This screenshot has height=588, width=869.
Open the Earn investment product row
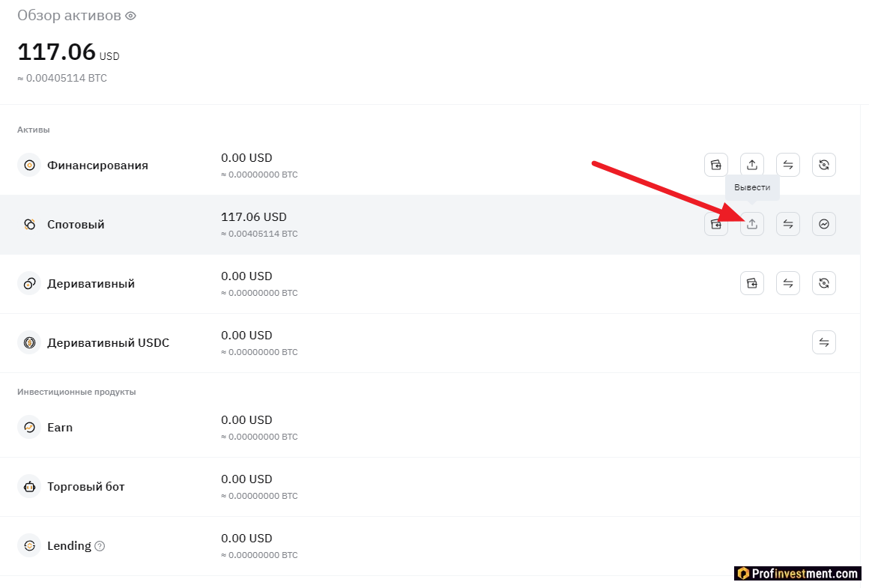(60, 428)
